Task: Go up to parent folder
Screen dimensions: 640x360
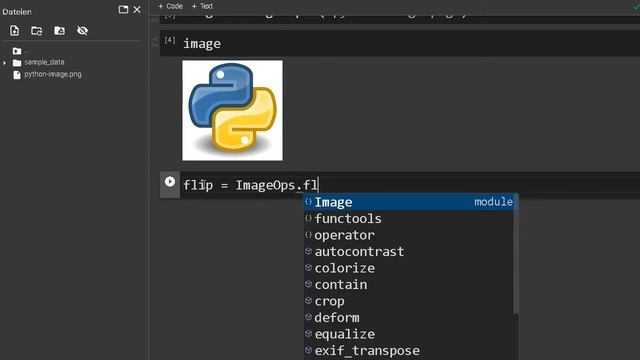Action: pyautogui.click(x=17, y=51)
